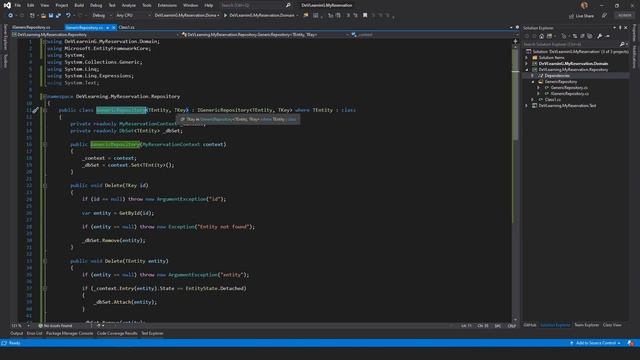Open the Help menu

tap(209, 5)
